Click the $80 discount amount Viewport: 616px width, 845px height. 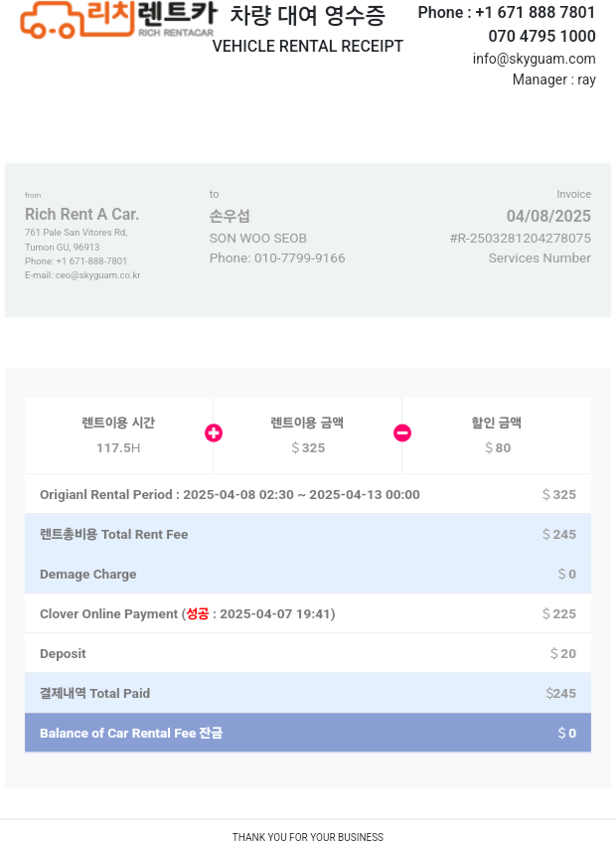click(498, 448)
